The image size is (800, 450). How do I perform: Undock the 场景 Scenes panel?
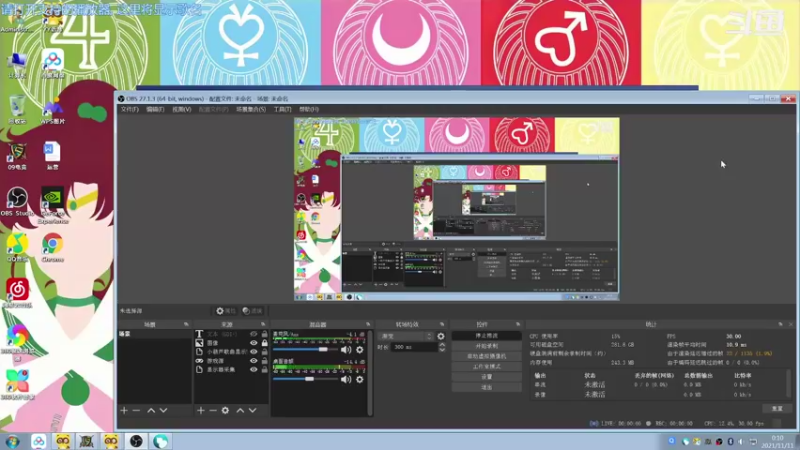(186, 324)
